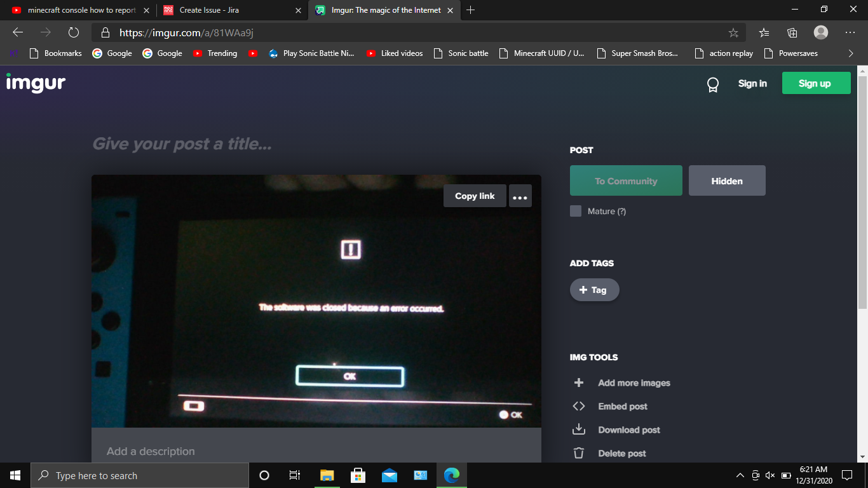Screen dimensions: 868x488
Task: Click the Microsoft Edge taskbar icon
Action: pos(452,475)
